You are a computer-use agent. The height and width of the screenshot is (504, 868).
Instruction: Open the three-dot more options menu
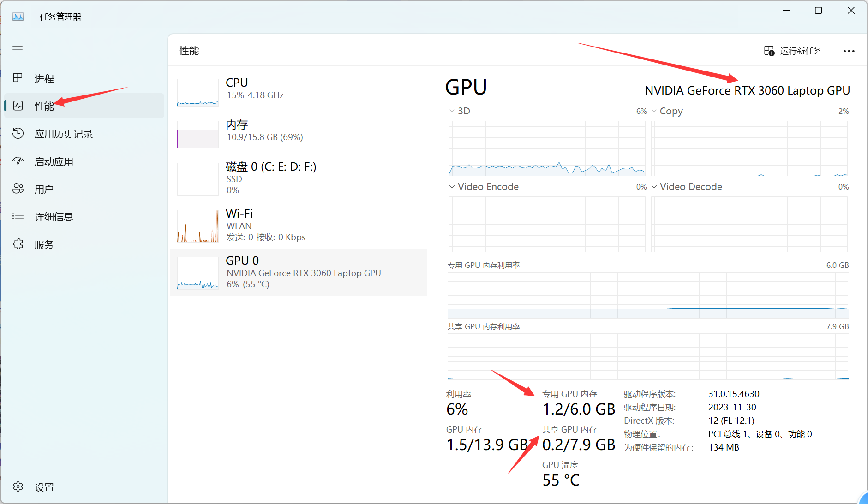[849, 51]
